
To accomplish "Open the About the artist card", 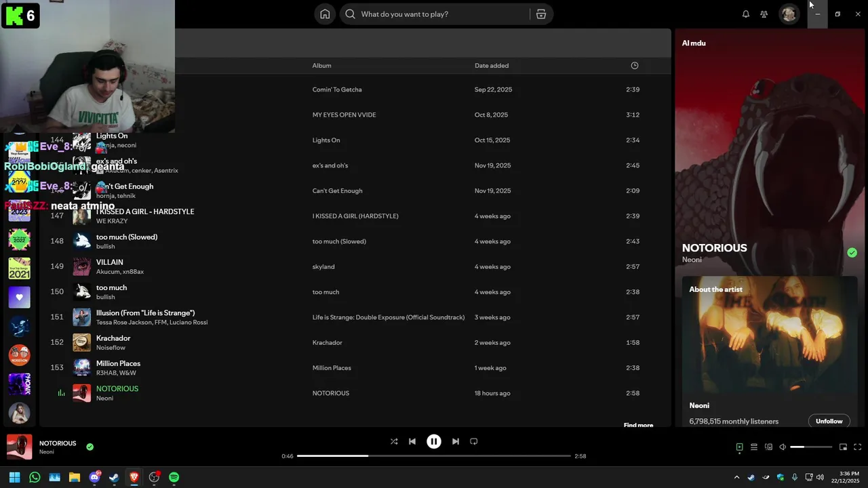I will 770,351.
